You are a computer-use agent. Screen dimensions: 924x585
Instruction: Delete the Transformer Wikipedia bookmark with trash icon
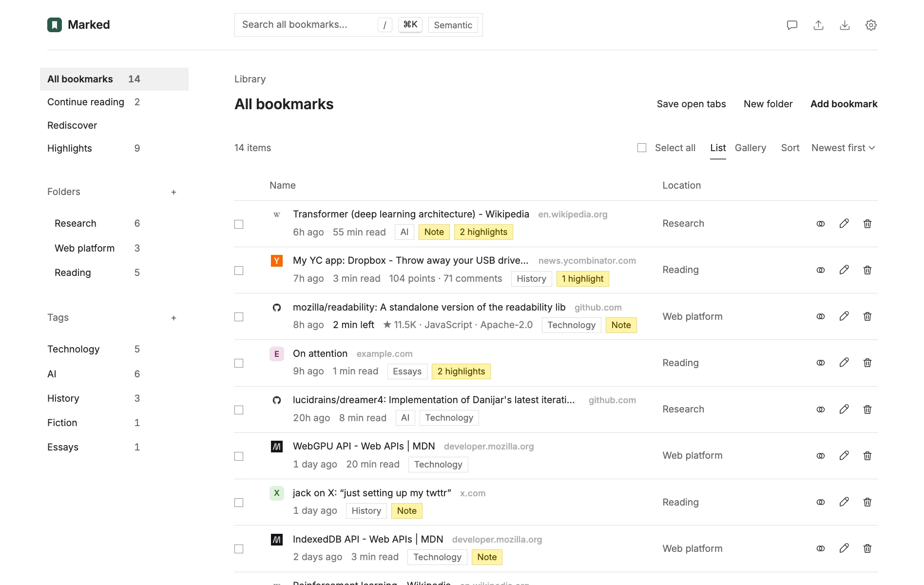[x=867, y=224]
